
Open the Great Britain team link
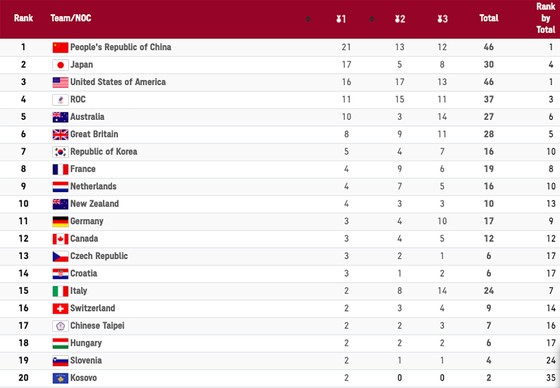(x=94, y=134)
